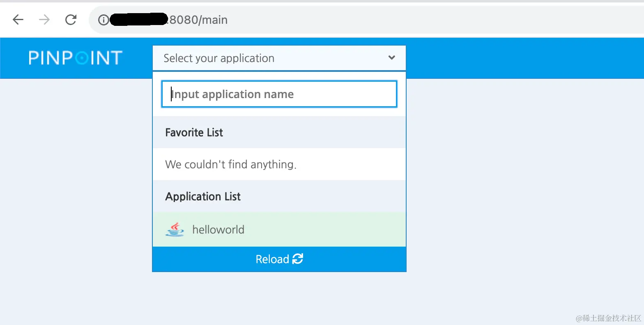Click the watermark text at bottom right
Image resolution: width=644 pixels, height=325 pixels.
click(608, 318)
